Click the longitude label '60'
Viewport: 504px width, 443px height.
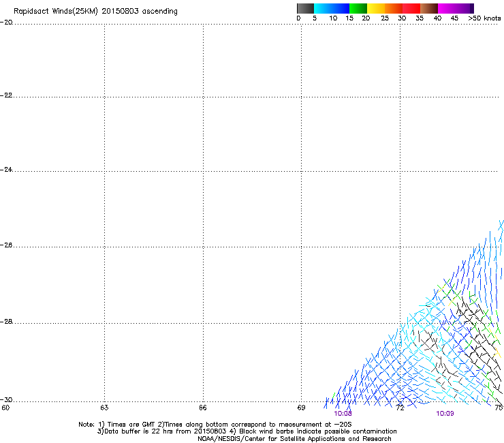coord(5,408)
